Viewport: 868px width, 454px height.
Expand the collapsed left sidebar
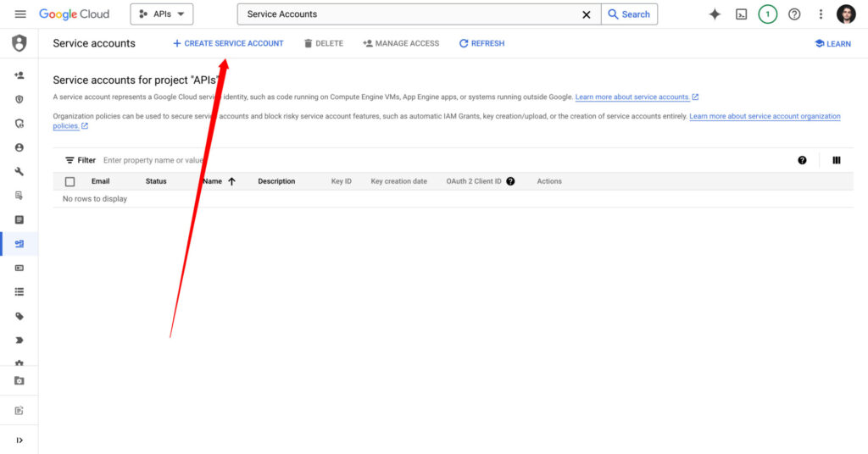19,440
